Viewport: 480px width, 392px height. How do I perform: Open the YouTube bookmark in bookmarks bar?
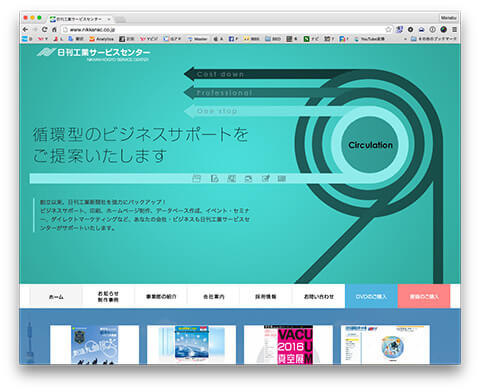click(x=369, y=39)
